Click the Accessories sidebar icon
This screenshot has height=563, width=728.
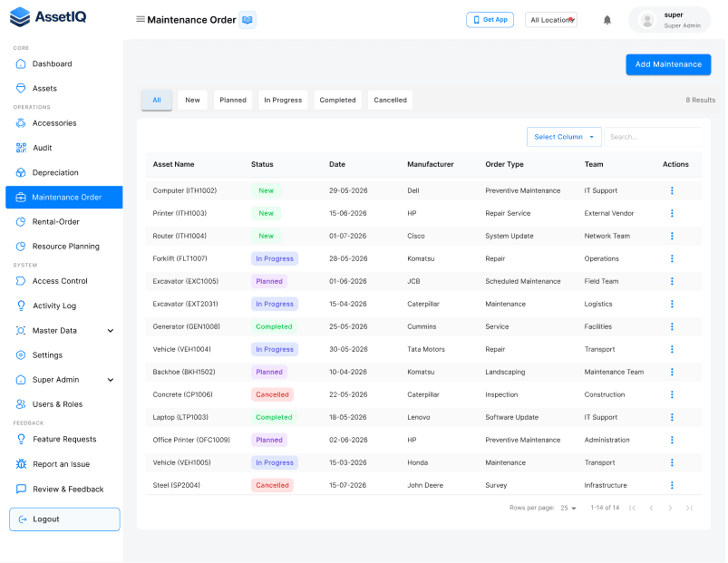[21, 123]
